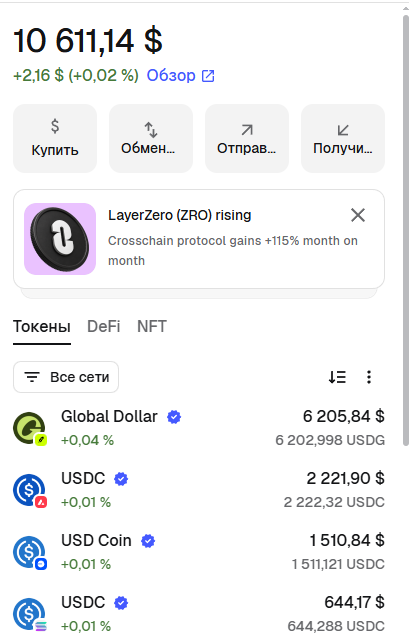Click the Отправить send button
The image size is (409, 642).
247,138
